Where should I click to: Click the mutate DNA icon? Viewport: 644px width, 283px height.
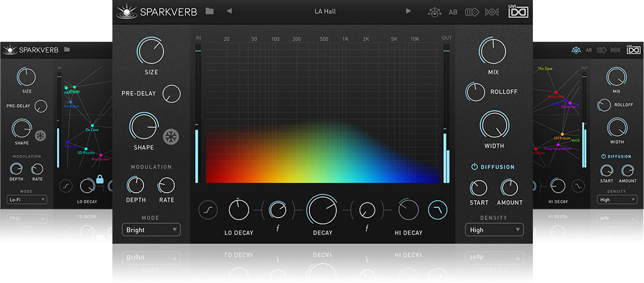coord(492,12)
